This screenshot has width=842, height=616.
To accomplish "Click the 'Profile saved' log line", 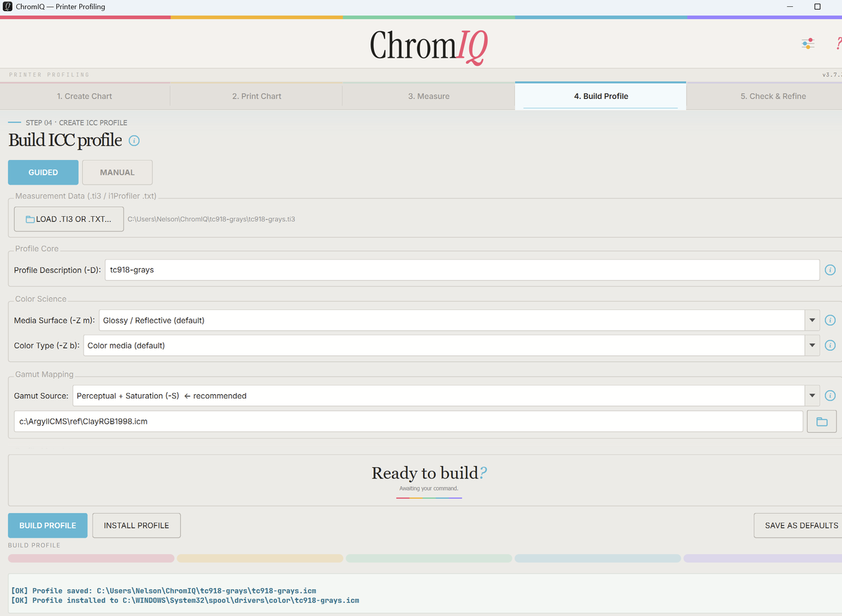I will point(163,591).
